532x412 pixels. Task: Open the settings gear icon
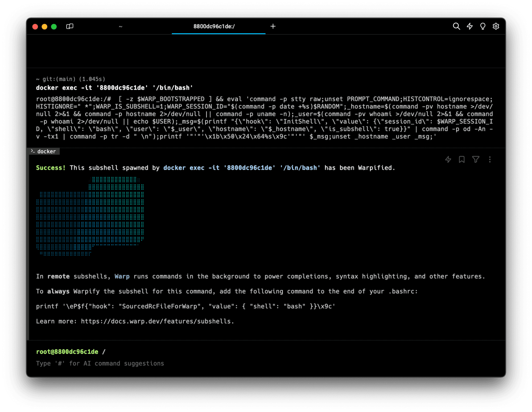(x=496, y=26)
